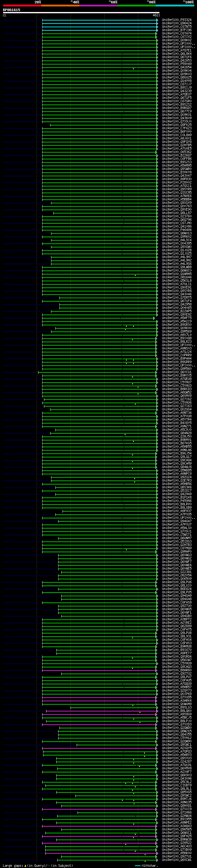Click the cyan ~100% identity legend bar
Screen dimensions: 197x868
(x=175, y=6)
